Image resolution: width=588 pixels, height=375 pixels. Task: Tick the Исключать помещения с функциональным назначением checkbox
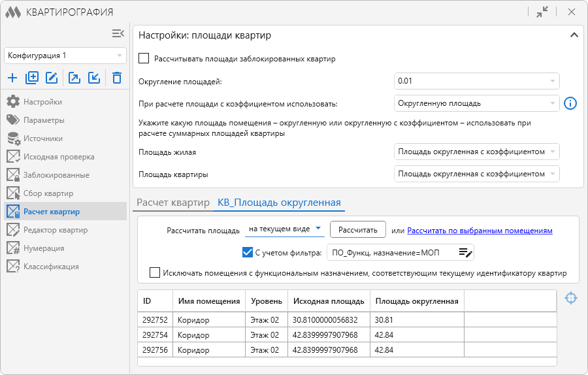pos(154,272)
